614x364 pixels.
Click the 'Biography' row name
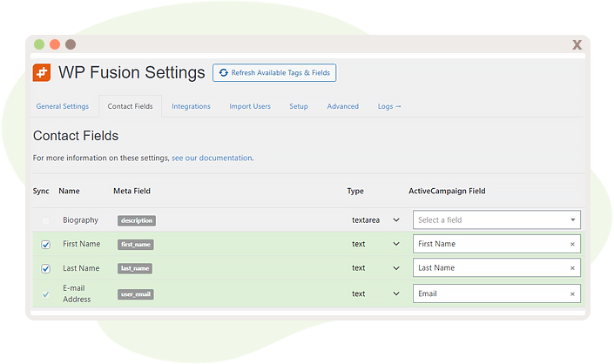81,220
